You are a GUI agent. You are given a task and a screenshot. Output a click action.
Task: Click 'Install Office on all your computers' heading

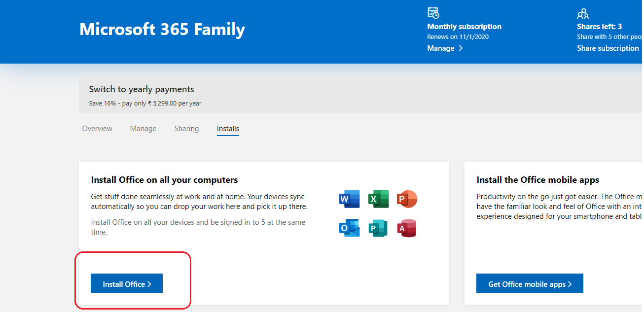click(x=165, y=180)
